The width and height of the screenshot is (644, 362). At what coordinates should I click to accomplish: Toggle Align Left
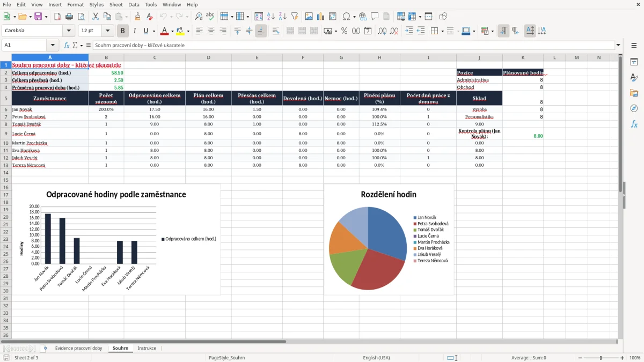199,31
